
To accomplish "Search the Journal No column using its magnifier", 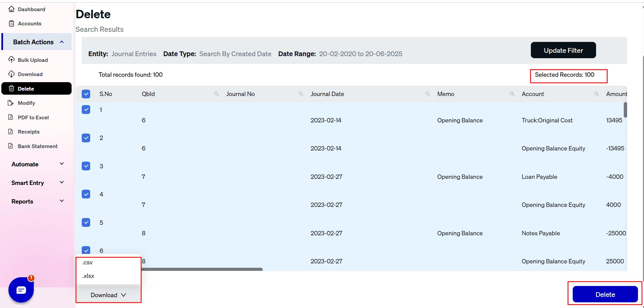I will 301,94.
